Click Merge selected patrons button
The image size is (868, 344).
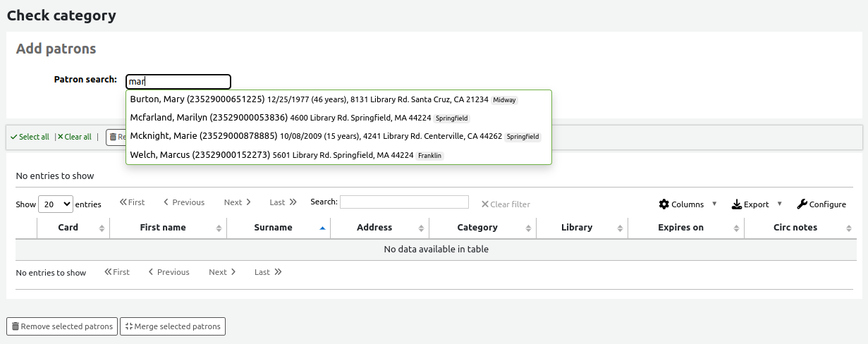click(173, 326)
